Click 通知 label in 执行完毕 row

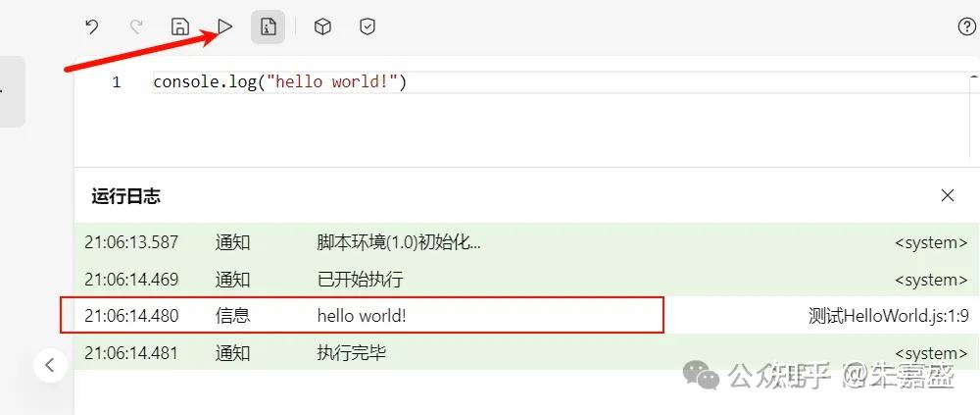pos(232,353)
